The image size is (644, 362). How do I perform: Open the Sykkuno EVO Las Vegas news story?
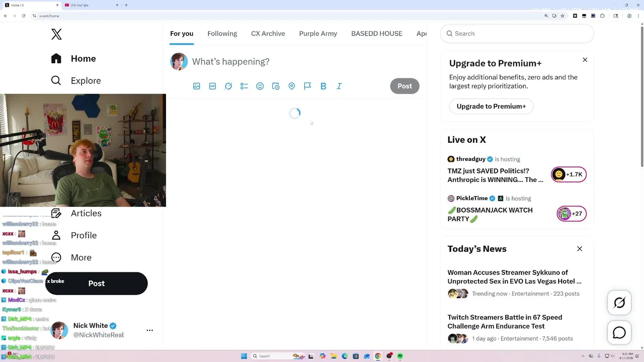click(x=514, y=277)
